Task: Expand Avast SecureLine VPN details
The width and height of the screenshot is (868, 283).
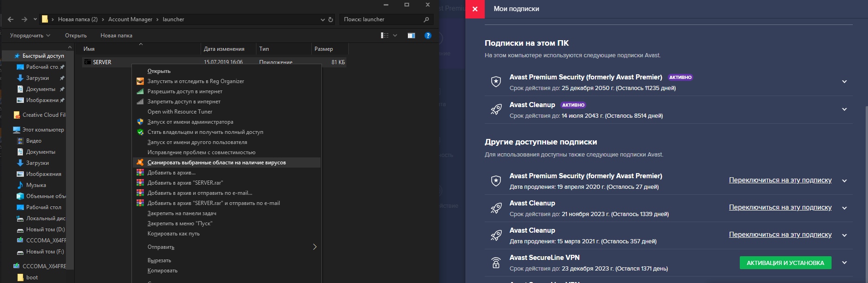Action: [844, 263]
